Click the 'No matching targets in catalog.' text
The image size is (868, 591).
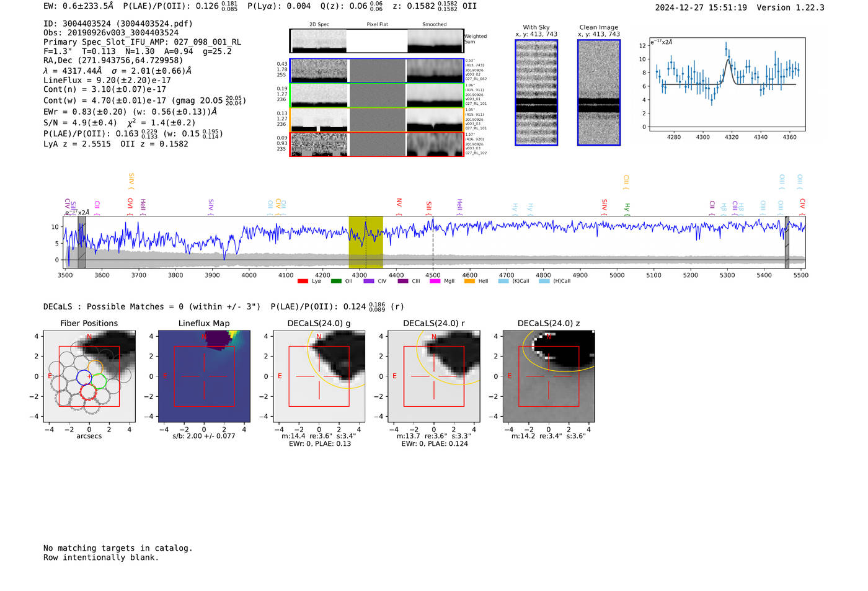coord(118,548)
